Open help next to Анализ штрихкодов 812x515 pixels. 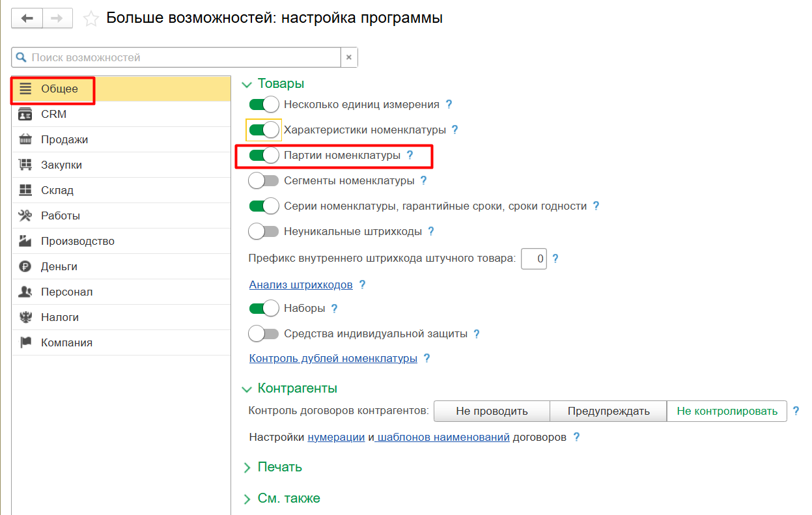(362, 285)
